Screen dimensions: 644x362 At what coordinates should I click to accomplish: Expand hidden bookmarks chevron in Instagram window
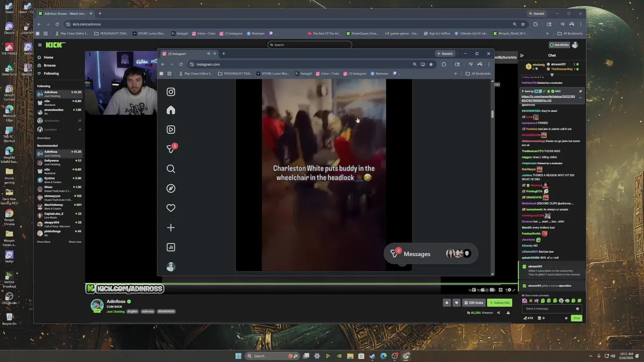[x=455, y=74]
